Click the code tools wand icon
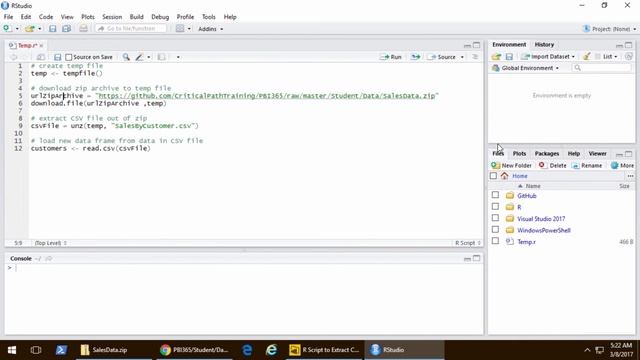 coord(140,57)
